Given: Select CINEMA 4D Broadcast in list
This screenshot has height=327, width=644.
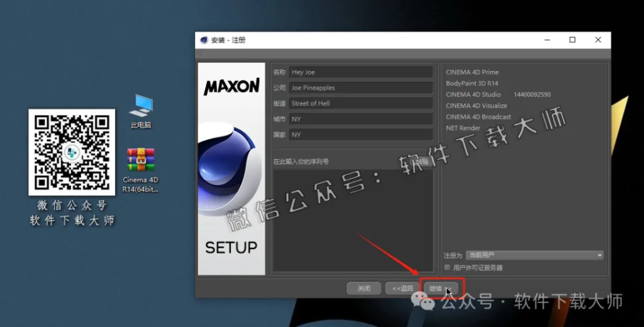Looking at the screenshot, I should (x=479, y=117).
